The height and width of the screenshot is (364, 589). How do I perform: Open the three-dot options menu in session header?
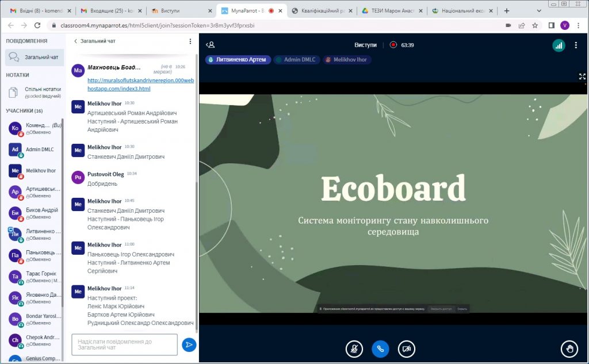(x=576, y=45)
